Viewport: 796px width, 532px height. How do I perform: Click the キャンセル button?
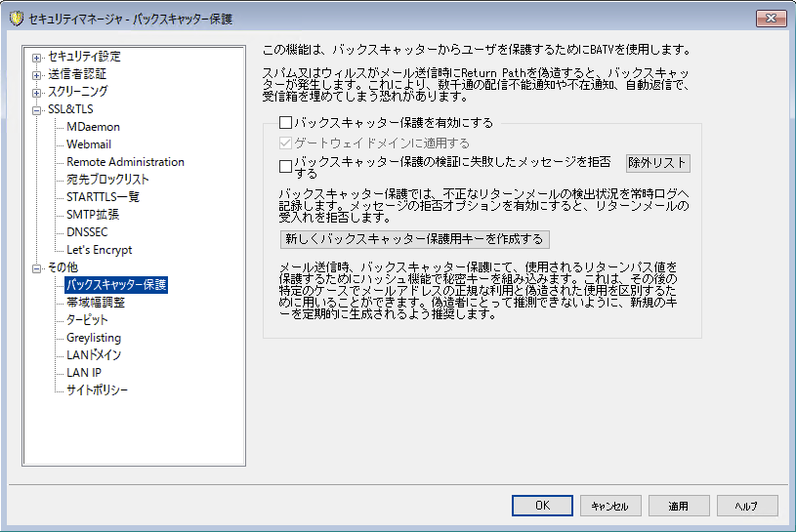coord(610,506)
